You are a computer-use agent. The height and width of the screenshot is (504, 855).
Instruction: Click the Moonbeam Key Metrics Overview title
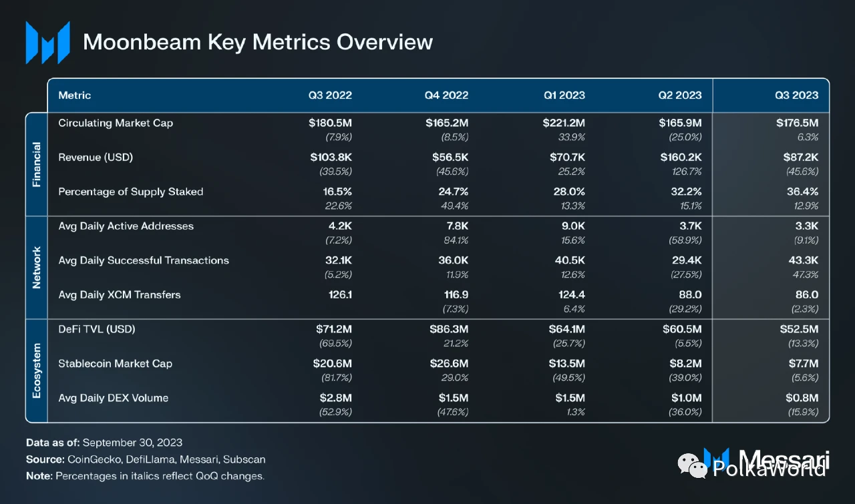pos(258,42)
